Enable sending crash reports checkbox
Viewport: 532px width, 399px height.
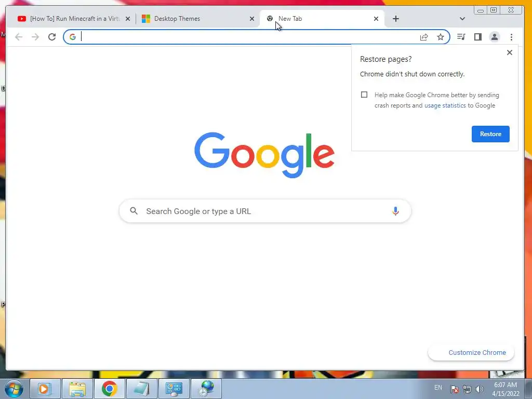pos(364,95)
